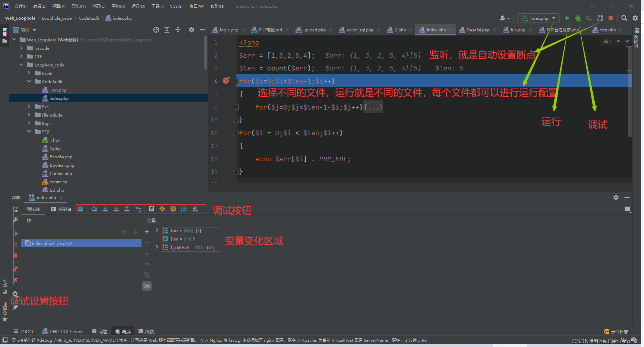The height and width of the screenshot is (347, 644).
Task: Open the 项目 view selector dropdown
Action: pyautogui.click(x=25, y=30)
